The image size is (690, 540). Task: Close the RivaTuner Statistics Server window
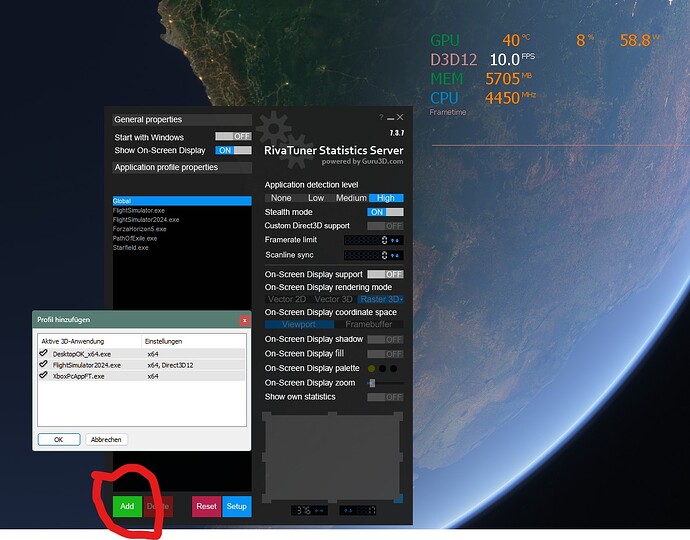(x=400, y=117)
